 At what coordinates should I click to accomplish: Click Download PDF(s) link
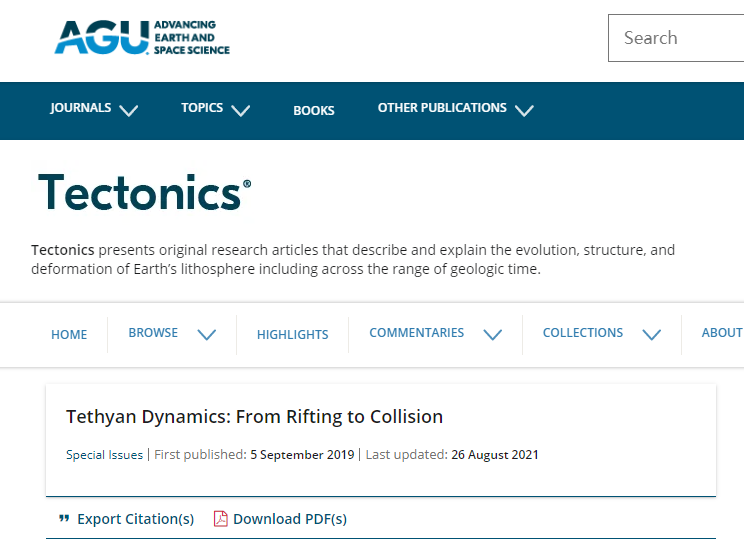click(x=290, y=519)
